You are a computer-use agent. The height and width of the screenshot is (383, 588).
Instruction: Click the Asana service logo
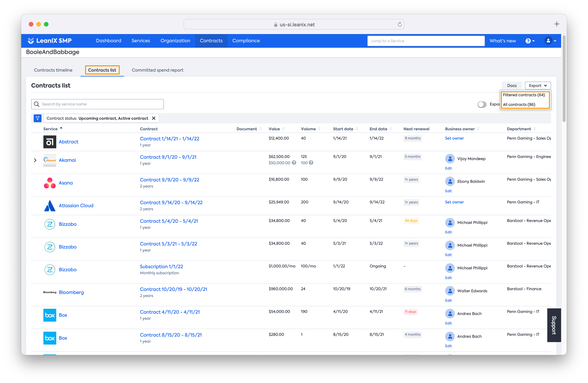(50, 183)
